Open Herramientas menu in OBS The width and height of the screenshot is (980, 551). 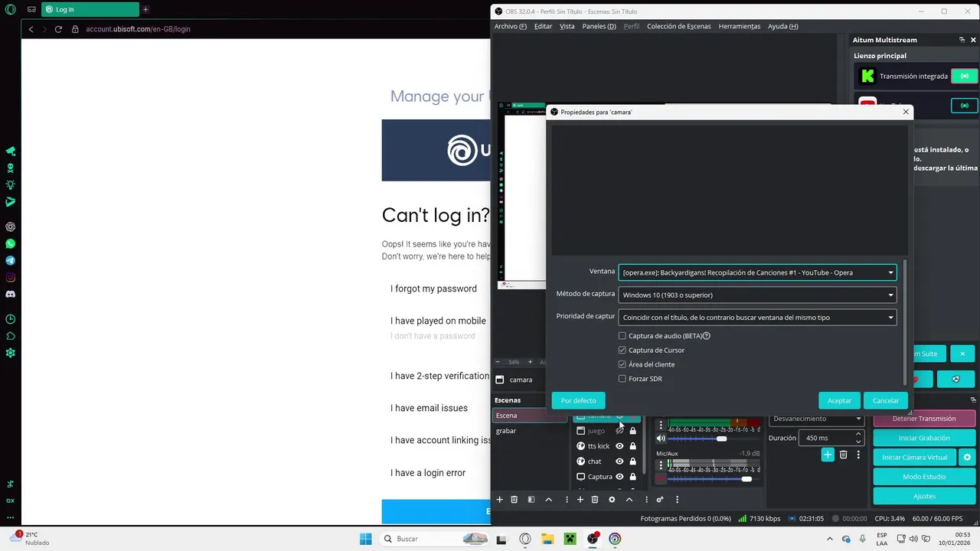739,26
